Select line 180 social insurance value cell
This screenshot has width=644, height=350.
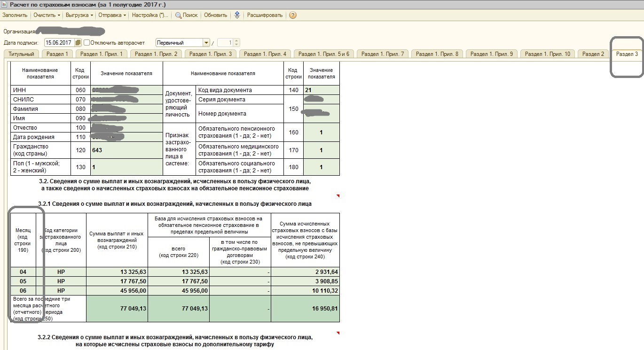[x=321, y=167]
